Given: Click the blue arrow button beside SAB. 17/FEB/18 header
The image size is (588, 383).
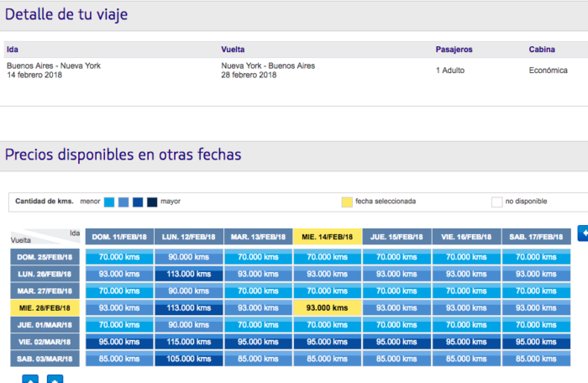Looking at the screenshot, I should 584,232.
